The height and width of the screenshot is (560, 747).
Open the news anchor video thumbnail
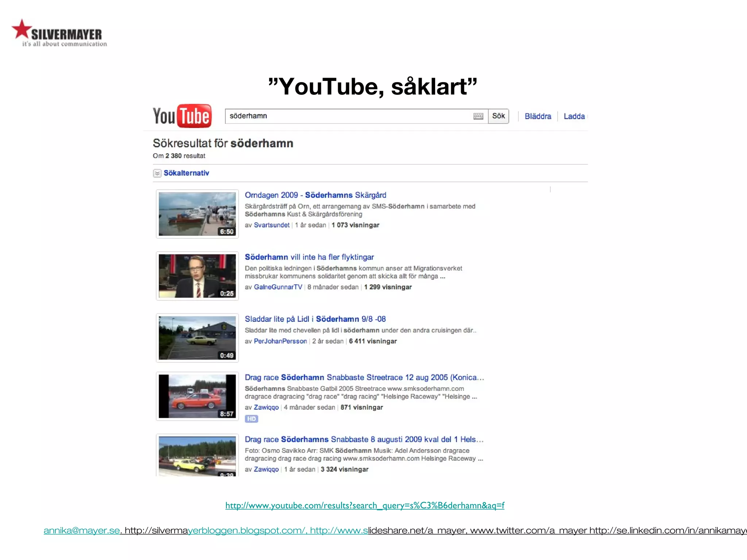click(x=197, y=276)
